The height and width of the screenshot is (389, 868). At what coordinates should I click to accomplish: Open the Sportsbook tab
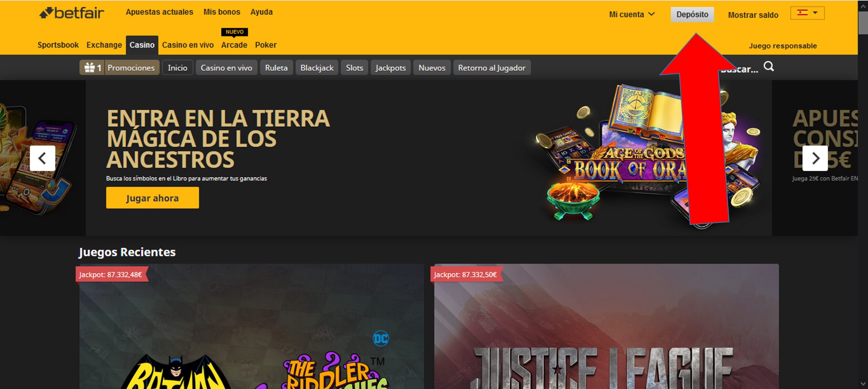pyautogui.click(x=58, y=45)
